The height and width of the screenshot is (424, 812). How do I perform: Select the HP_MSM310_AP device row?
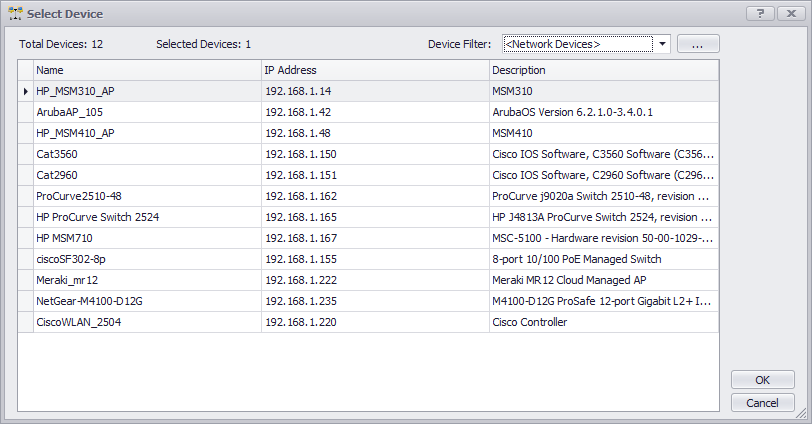pyautogui.click(x=368, y=91)
